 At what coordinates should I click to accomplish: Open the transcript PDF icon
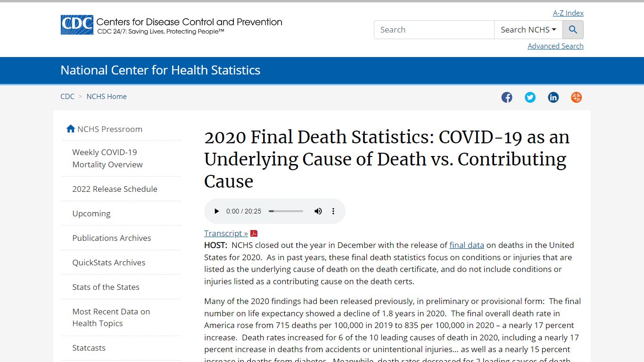(254, 233)
